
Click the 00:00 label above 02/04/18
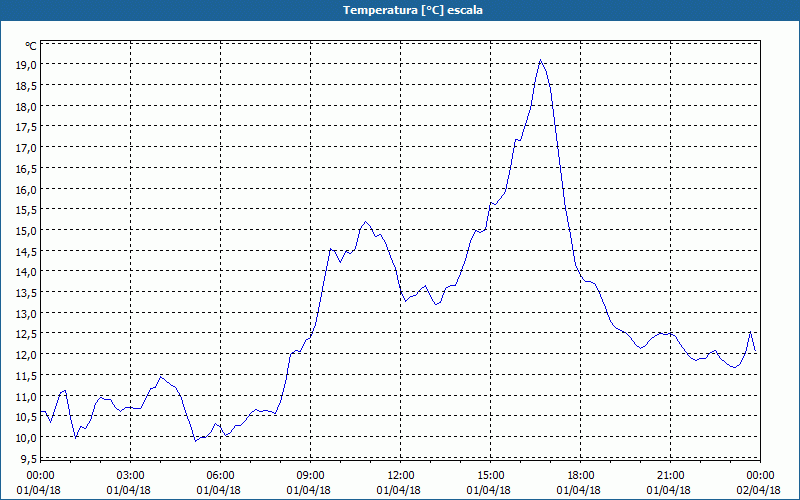pos(760,476)
